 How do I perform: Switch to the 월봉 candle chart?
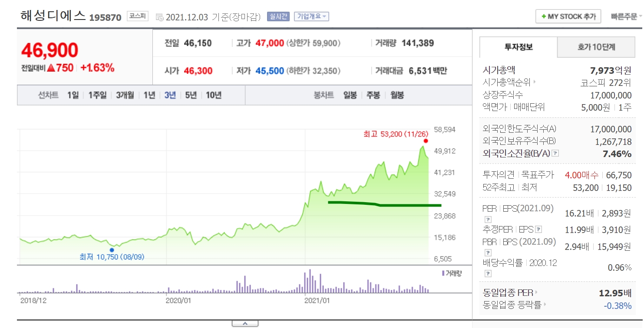pos(397,95)
